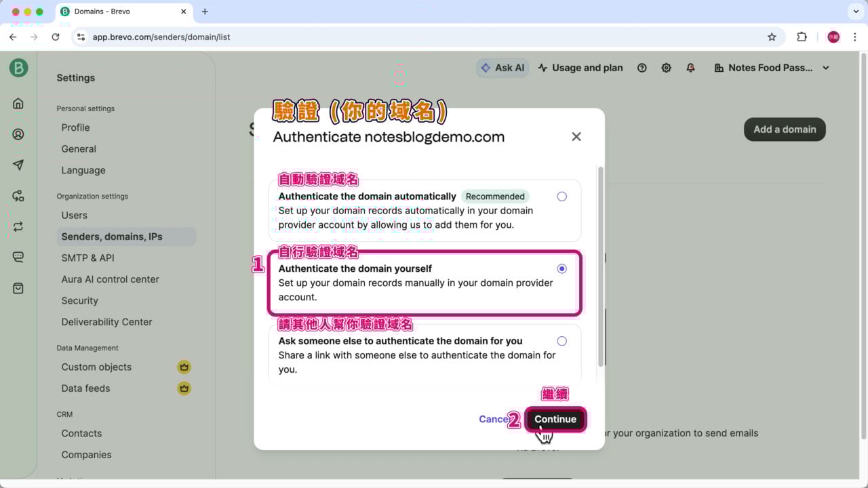Open Campaigns paper plane icon
Image resolution: width=868 pixels, height=488 pixels.
[x=18, y=165]
